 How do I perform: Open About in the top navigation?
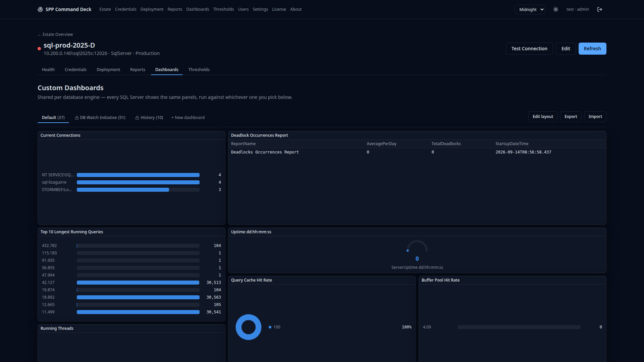click(296, 9)
